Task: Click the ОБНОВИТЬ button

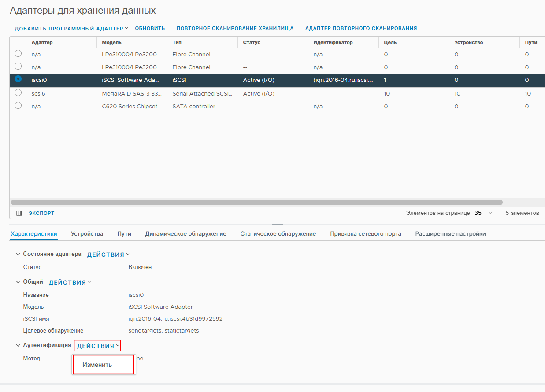Action: click(x=150, y=28)
